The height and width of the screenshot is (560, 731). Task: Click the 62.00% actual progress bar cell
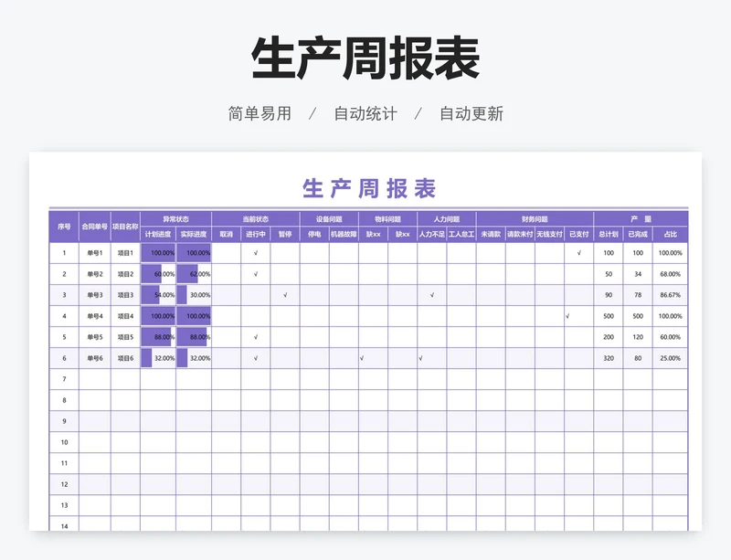point(194,274)
